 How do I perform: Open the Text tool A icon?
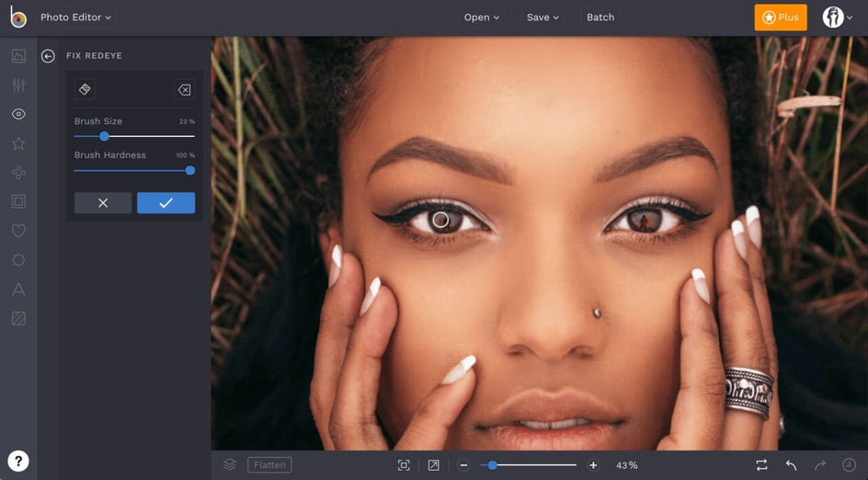[x=18, y=289]
